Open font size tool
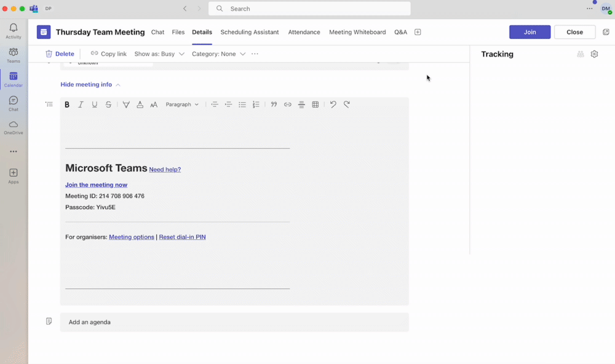This screenshot has height=364, width=615. (154, 105)
